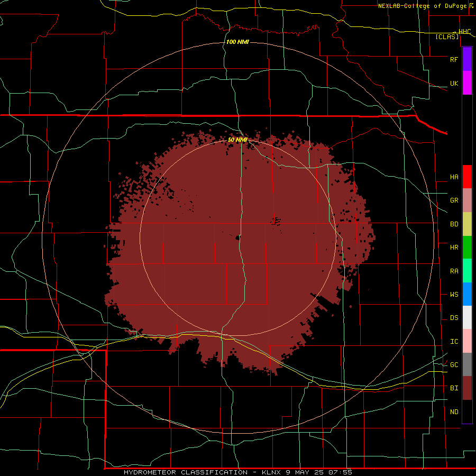Click the mint green RA legend swatch
This screenshot has height=476, width=476.
coord(467,271)
